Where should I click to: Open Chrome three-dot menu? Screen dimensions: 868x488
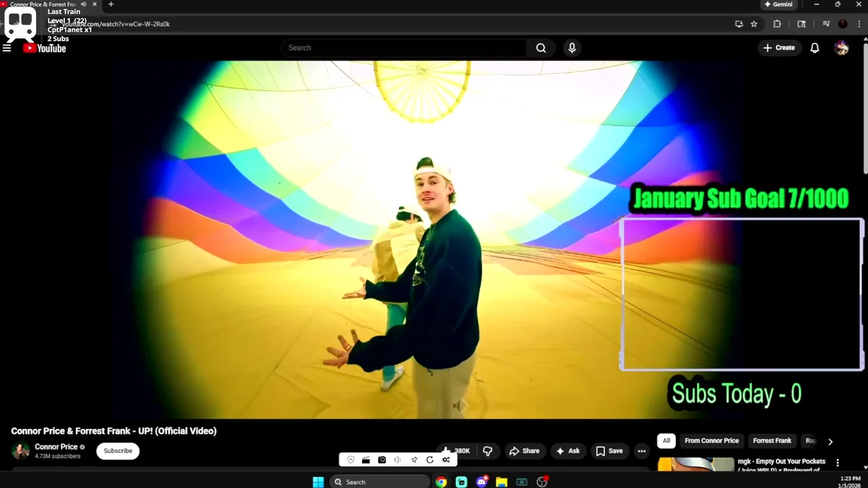coord(860,24)
